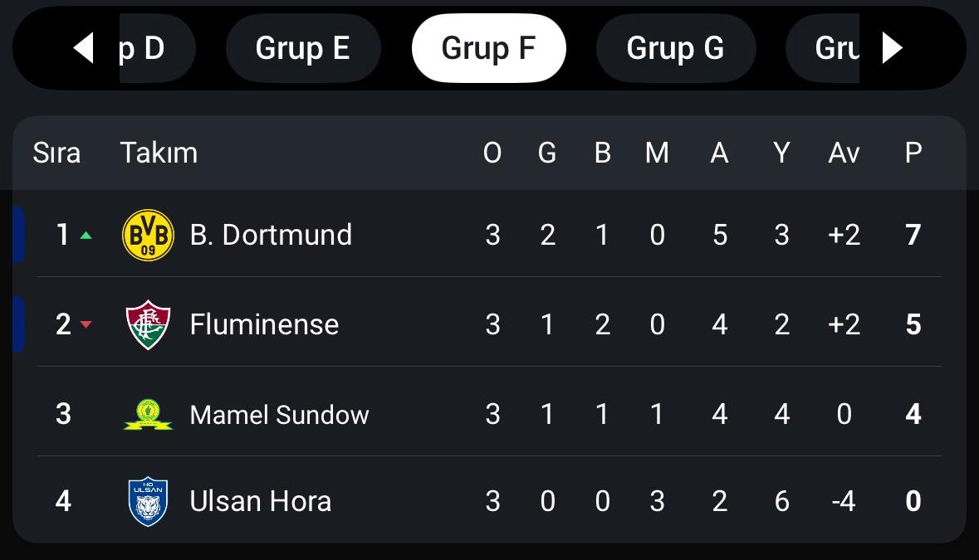Open the Fluminense team name link
This screenshot has height=560, width=979.
click(264, 324)
